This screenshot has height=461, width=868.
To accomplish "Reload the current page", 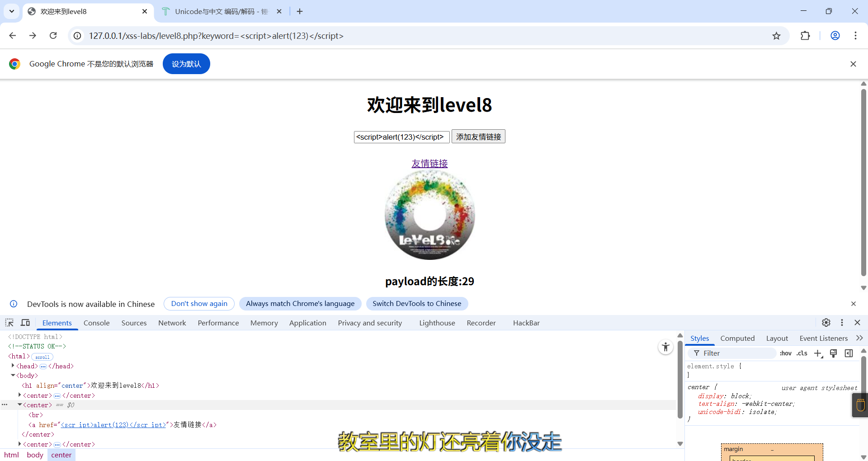I will coord(53,36).
